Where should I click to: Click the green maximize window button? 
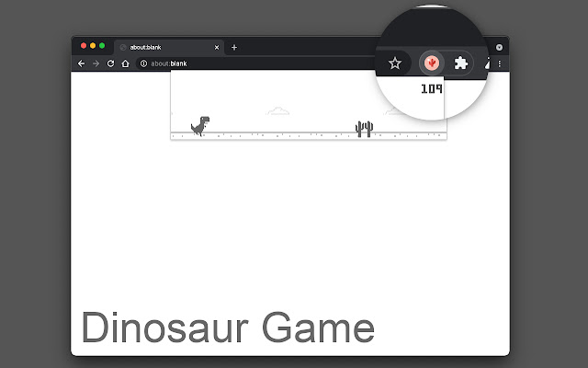coord(102,46)
